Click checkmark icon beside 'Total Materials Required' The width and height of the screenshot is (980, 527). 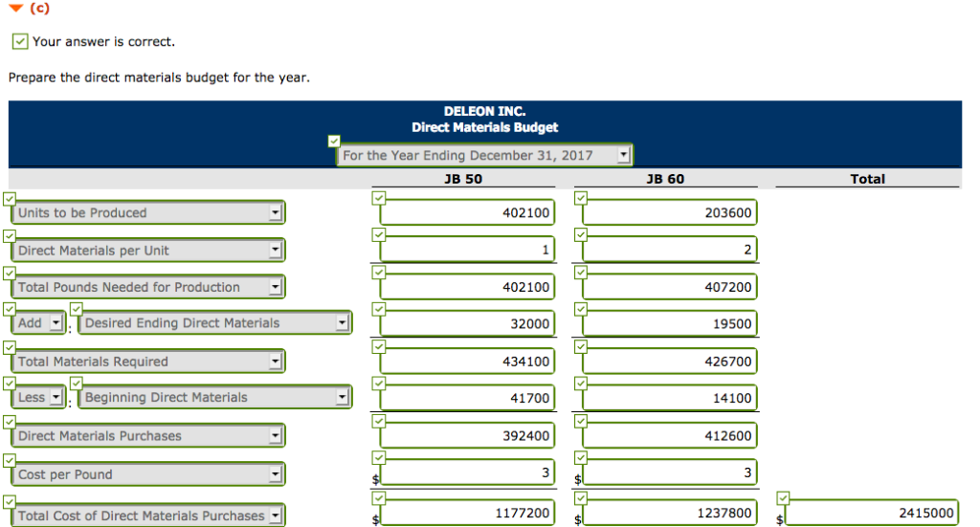pos(10,347)
